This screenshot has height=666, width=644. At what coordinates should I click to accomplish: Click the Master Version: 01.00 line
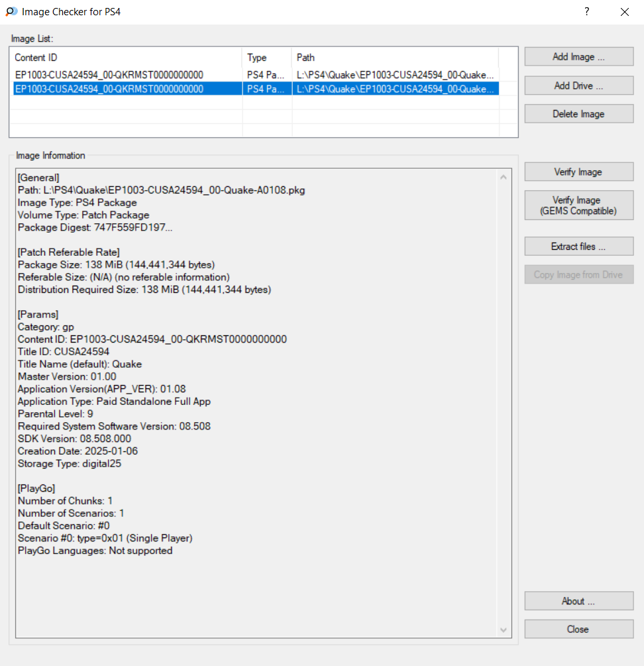67,376
